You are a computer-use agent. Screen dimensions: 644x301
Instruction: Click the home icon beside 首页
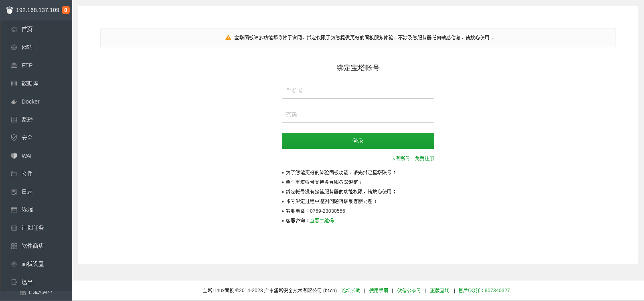click(x=14, y=29)
